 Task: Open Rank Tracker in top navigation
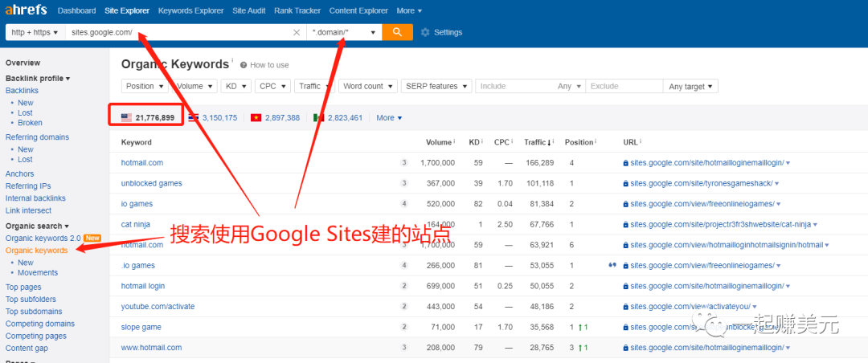[297, 10]
